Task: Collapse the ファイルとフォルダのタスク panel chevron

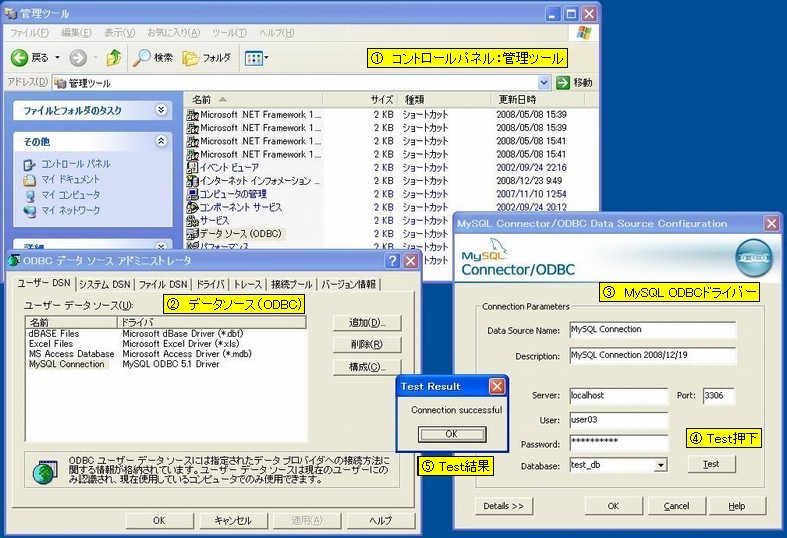Action: [x=161, y=110]
